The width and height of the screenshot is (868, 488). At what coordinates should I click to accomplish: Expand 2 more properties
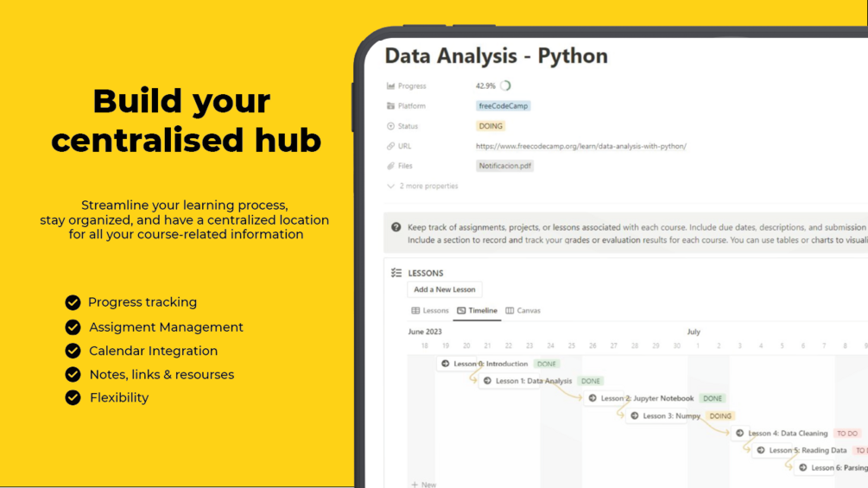[x=423, y=186]
